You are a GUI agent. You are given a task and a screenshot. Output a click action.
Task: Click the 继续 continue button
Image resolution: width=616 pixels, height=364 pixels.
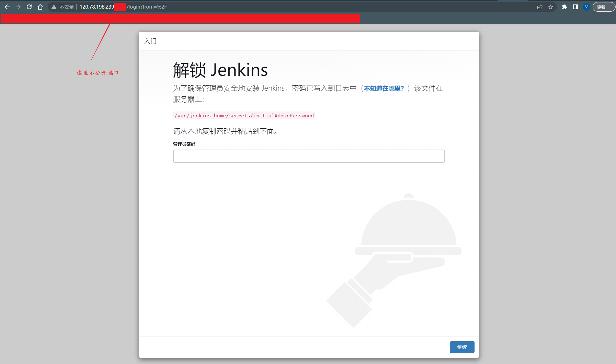[462, 347]
